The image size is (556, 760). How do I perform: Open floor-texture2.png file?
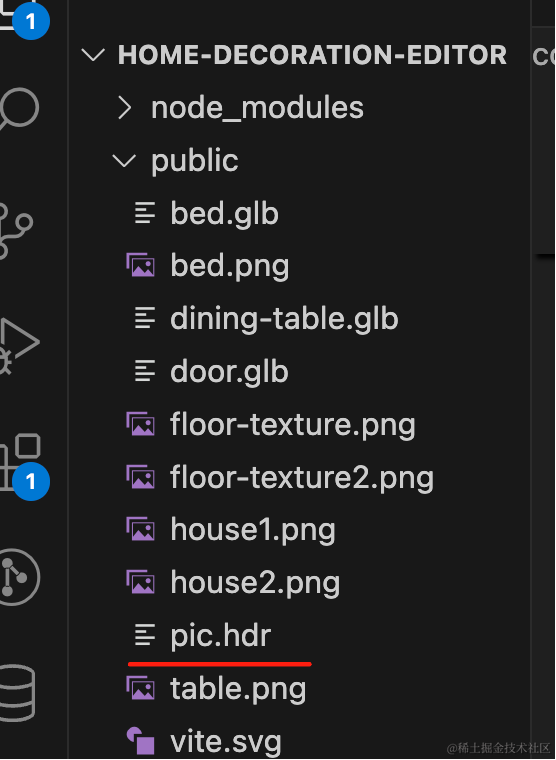(302, 477)
